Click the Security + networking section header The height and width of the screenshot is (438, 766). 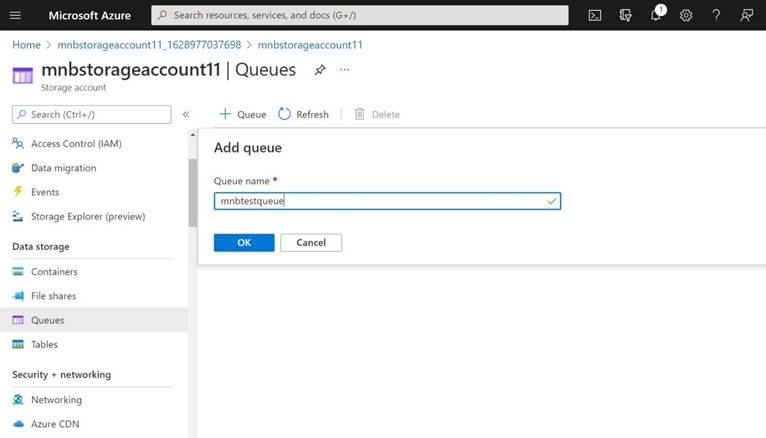(62, 375)
